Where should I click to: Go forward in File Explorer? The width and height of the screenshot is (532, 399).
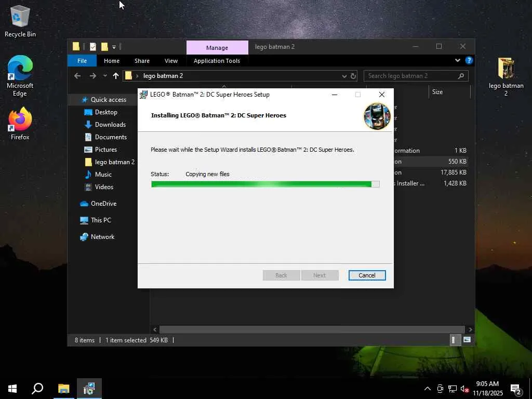[92, 76]
